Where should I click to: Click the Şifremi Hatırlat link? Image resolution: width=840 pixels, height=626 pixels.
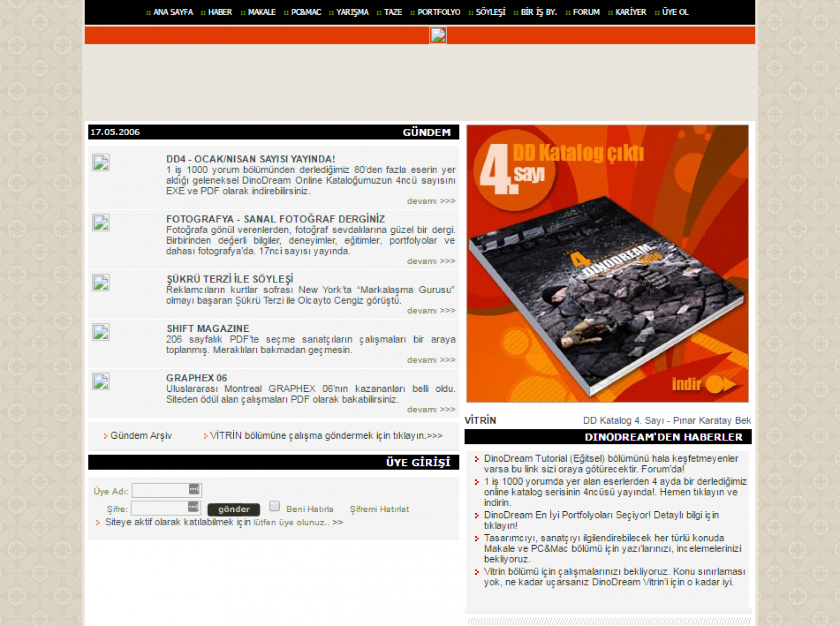click(379, 509)
